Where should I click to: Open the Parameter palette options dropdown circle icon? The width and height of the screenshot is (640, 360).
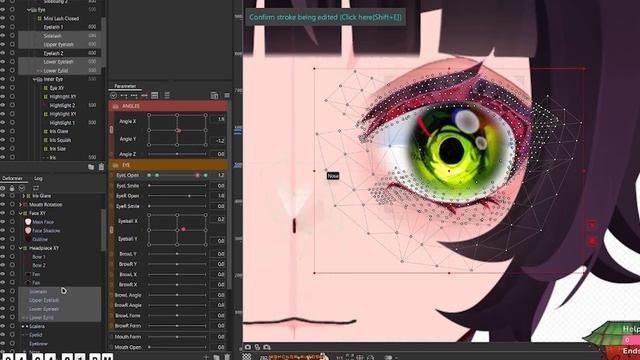tap(113, 96)
